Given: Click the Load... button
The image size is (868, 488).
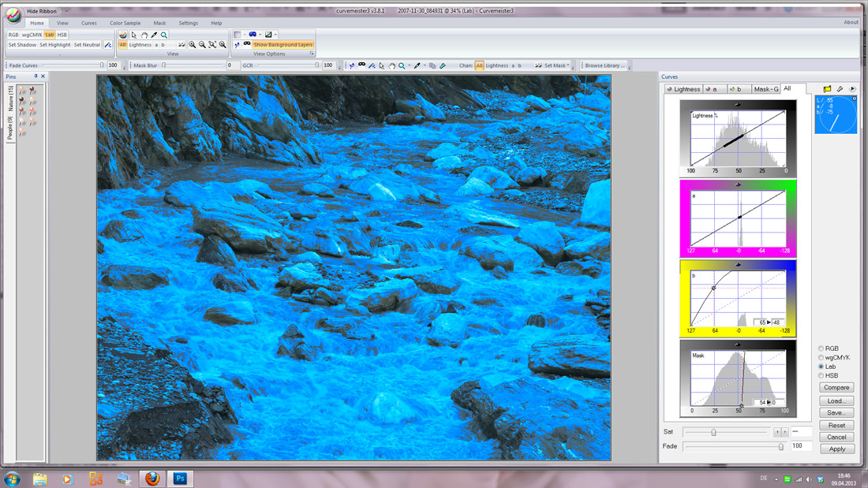Looking at the screenshot, I should tap(836, 401).
